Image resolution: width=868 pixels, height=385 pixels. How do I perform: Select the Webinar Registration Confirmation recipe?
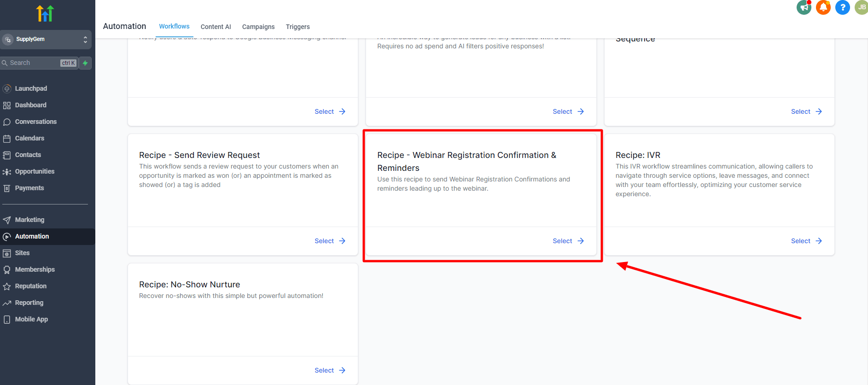pos(568,241)
